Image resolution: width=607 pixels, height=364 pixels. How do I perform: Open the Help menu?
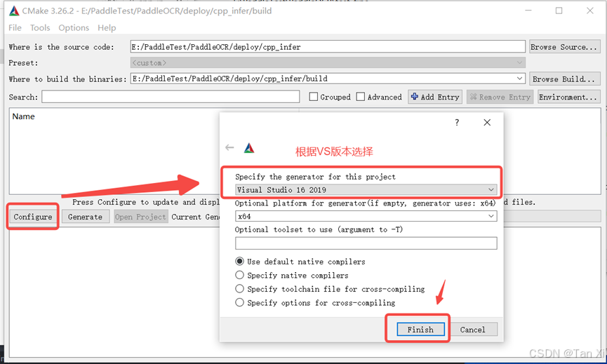point(107,28)
